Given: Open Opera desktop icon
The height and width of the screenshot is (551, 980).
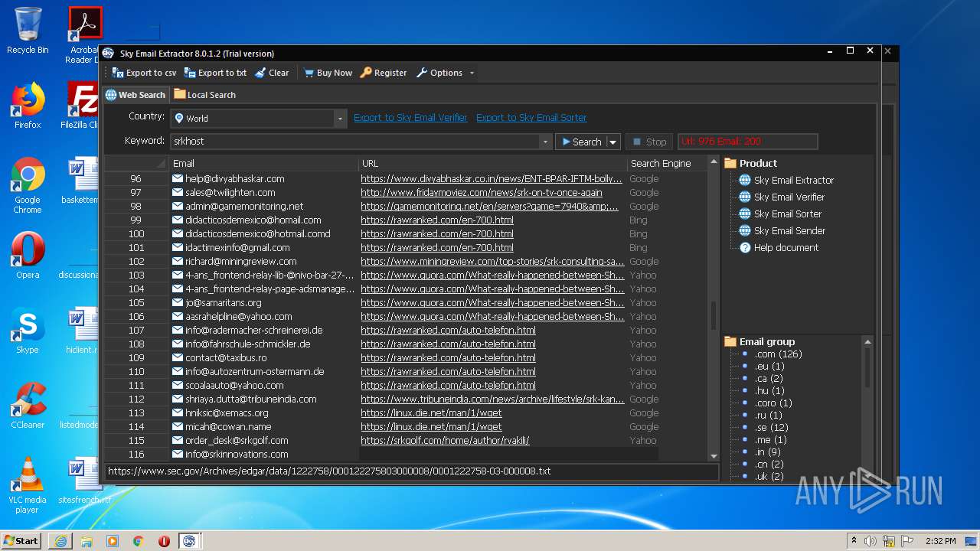Looking at the screenshot, I should pos(28,256).
